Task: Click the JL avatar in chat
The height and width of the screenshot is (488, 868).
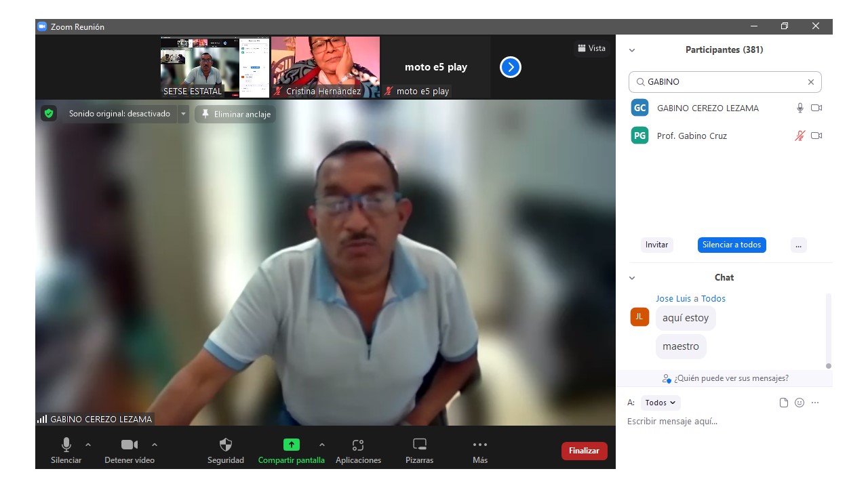Action: point(639,317)
